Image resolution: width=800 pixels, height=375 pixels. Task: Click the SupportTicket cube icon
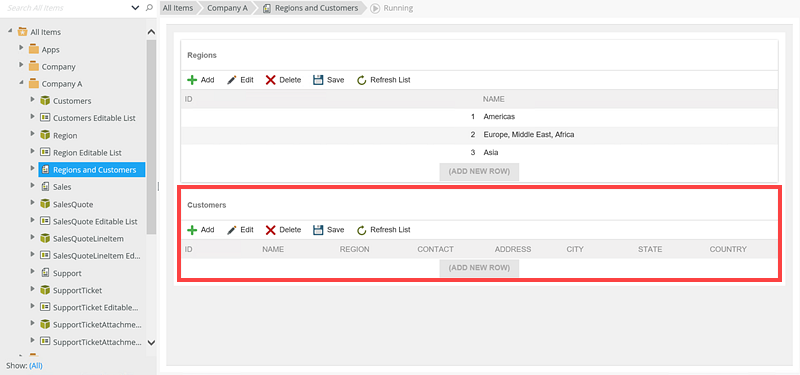coord(45,290)
